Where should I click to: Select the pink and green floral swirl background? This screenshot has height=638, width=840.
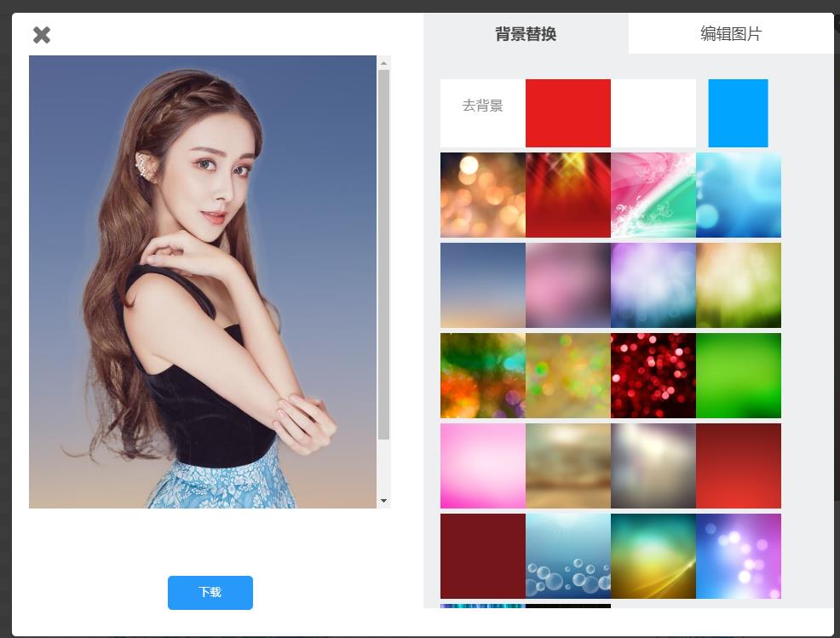pos(653,195)
